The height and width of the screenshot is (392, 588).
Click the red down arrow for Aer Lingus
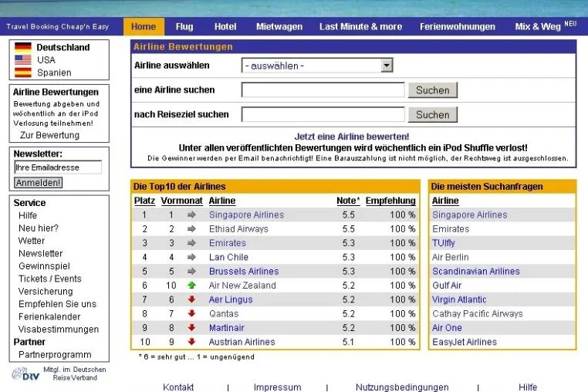[191, 299]
